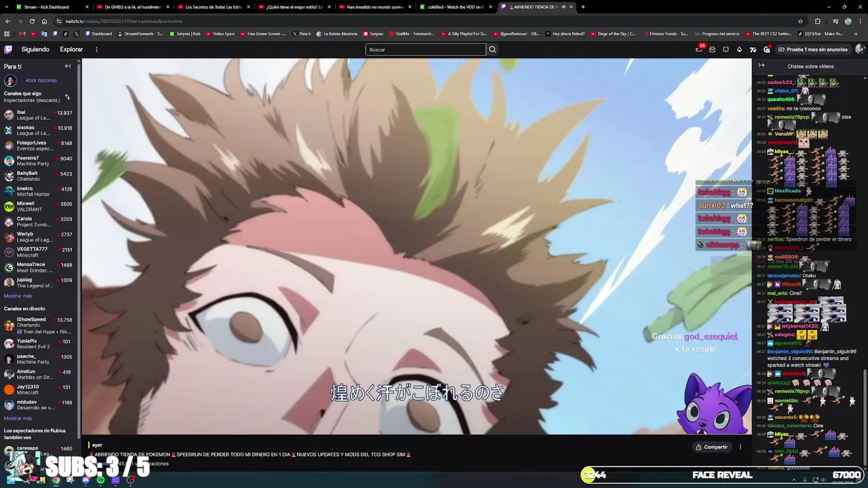
Task: Collapse the left Para ti sidebar
Action: click(68, 66)
